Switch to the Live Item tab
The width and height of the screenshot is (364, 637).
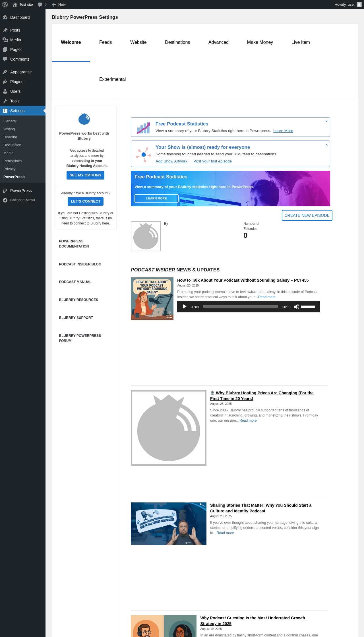pyautogui.click(x=301, y=42)
